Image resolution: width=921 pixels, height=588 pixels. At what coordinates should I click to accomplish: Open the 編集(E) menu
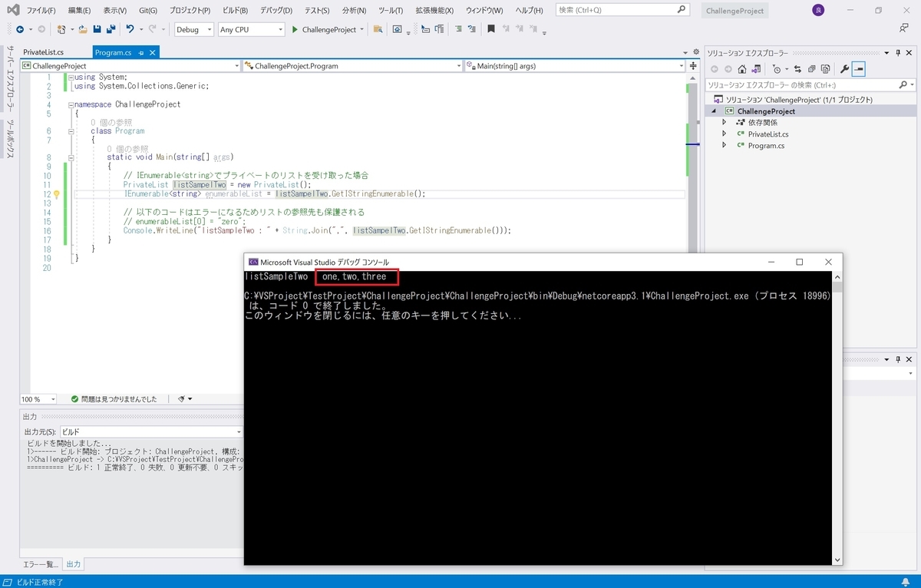(79, 10)
